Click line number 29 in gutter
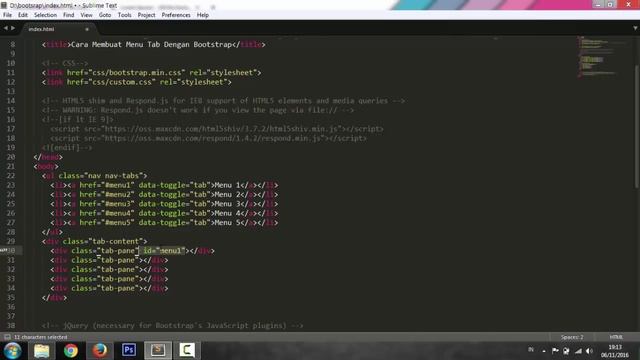This screenshot has width=640, height=360. click(x=11, y=242)
